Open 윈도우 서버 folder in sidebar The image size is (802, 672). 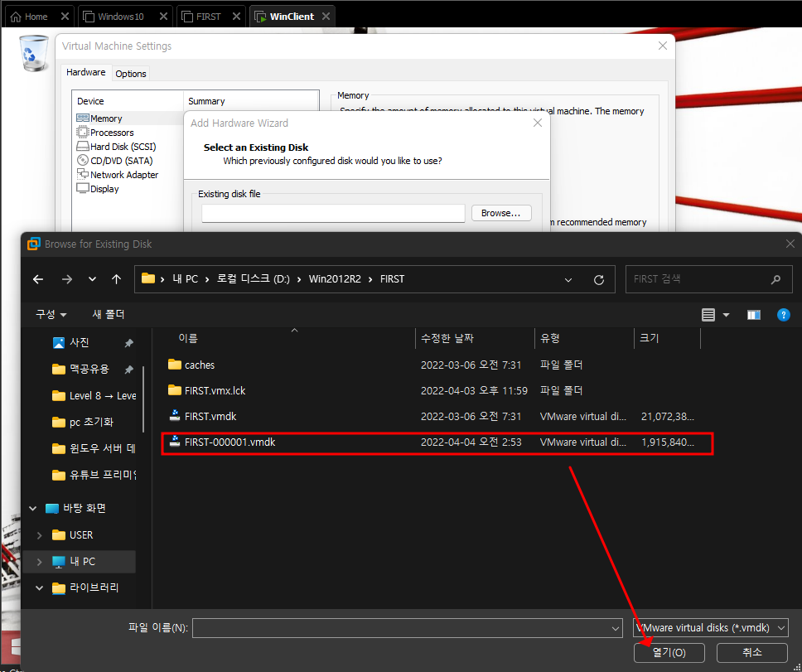[x=94, y=448]
